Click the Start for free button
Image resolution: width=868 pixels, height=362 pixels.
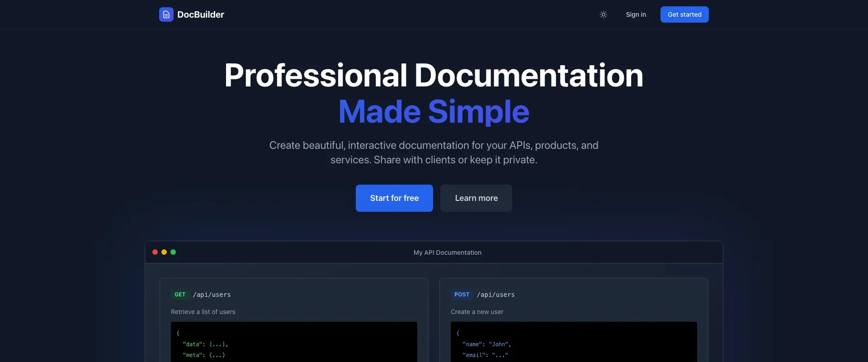[394, 198]
